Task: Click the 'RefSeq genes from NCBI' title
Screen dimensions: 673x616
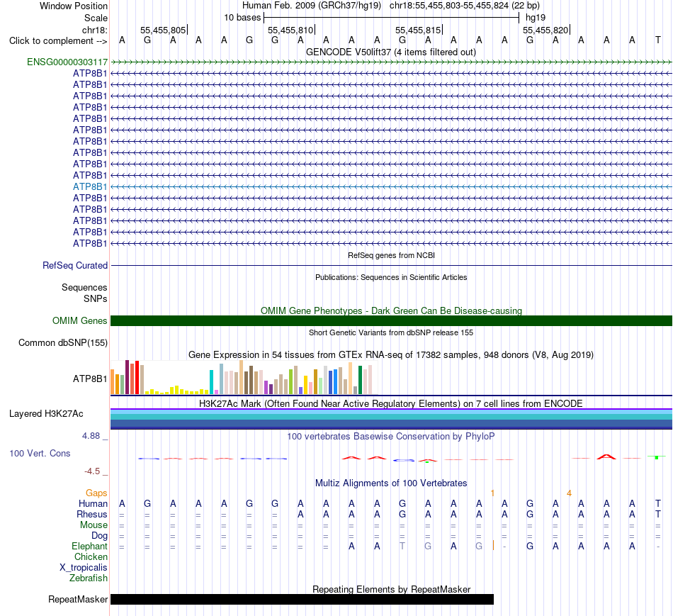Action: click(391, 255)
